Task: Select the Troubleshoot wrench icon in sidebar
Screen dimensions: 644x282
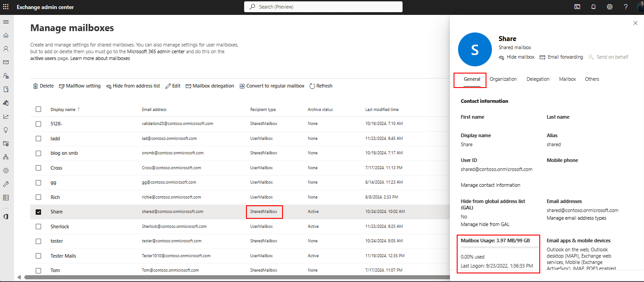Action: tap(6, 184)
